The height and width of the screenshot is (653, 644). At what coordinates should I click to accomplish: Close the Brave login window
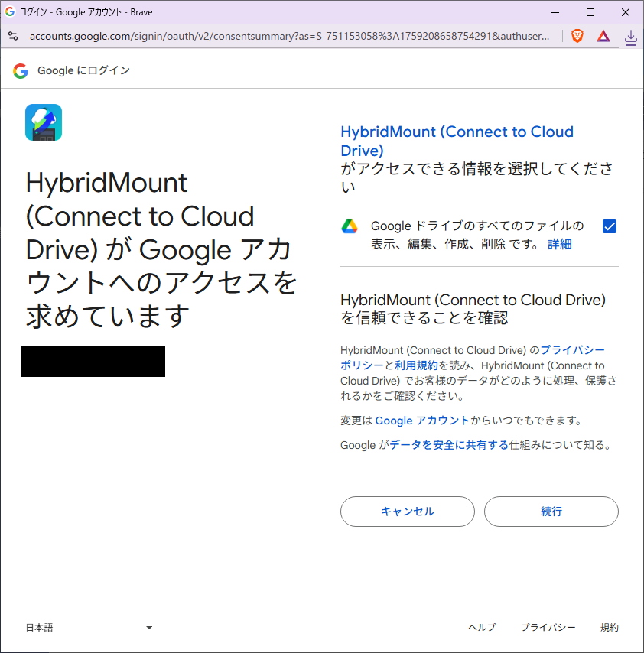coord(625,12)
